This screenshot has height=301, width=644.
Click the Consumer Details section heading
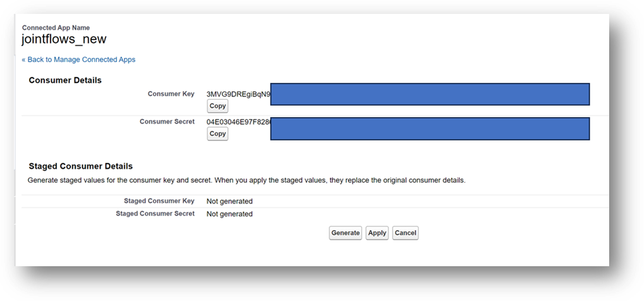pos(65,80)
